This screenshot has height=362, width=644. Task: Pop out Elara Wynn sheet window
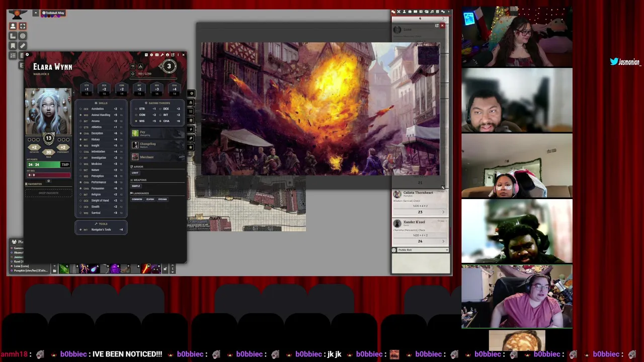173,55
